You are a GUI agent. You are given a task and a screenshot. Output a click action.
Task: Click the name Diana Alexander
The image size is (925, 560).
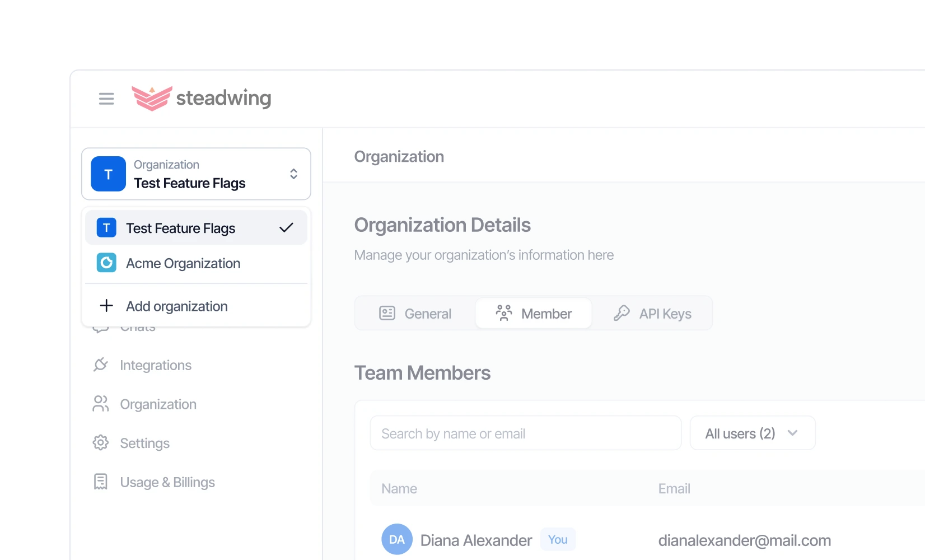pos(476,540)
